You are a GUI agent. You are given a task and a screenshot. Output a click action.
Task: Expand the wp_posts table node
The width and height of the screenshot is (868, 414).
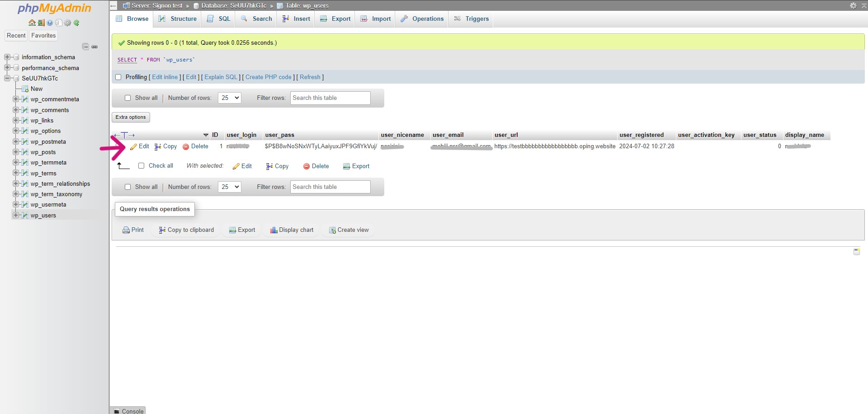(16, 152)
